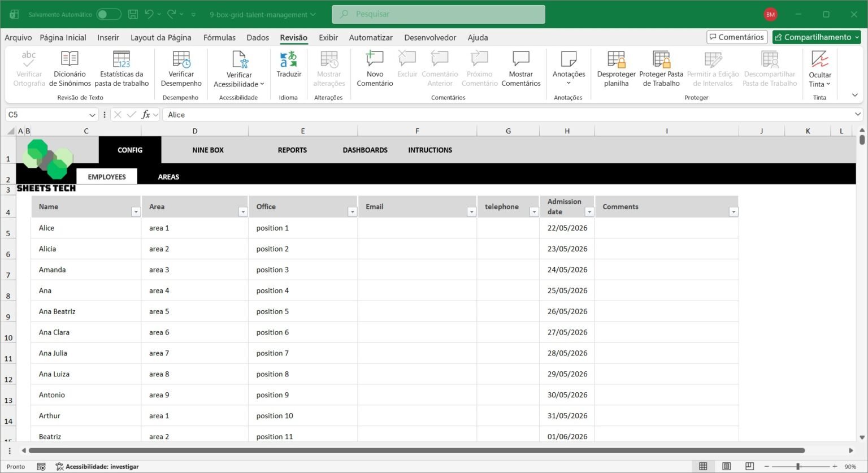This screenshot has width=868, height=473.
Task: Open the Fórmulas ribbon tab
Action: [219, 37]
